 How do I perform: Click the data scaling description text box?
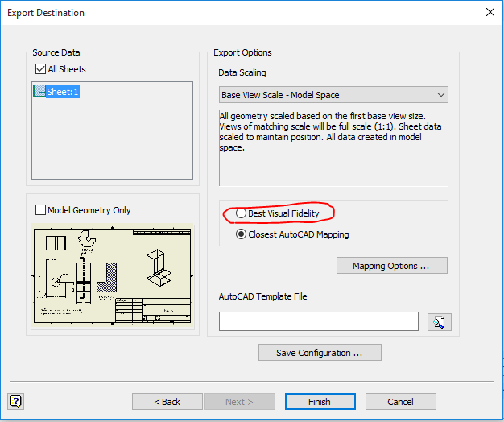click(333, 148)
